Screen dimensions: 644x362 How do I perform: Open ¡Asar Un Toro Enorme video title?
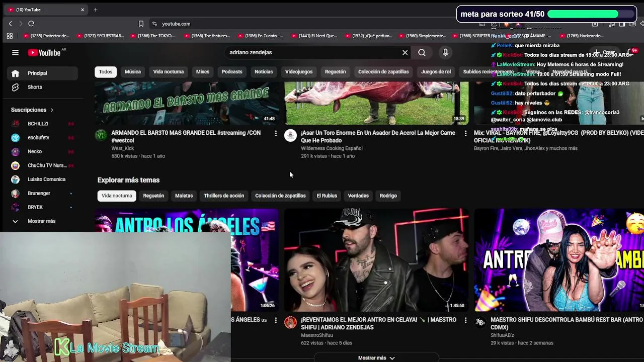pos(378,137)
